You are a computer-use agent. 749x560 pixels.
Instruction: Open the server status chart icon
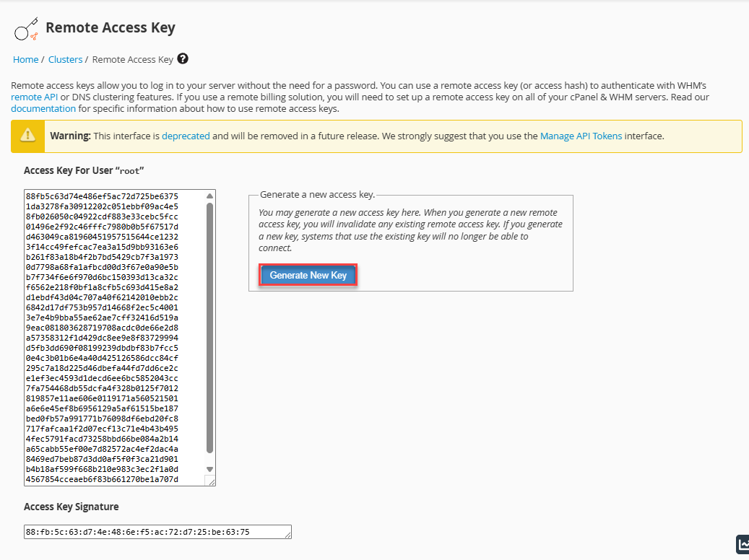pos(742,545)
